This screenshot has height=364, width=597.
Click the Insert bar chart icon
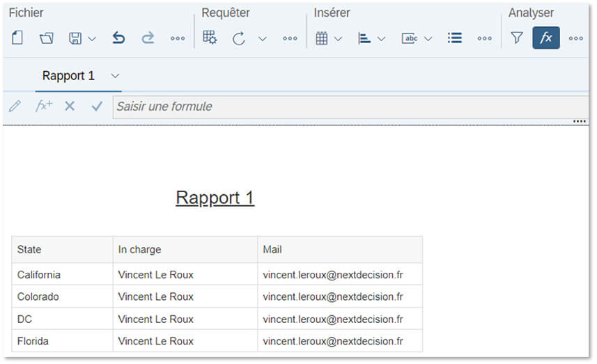click(x=364, y=38)
